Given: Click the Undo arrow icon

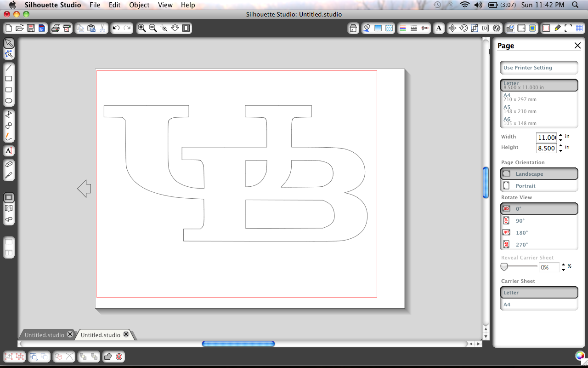Looking at the screenshot, I should [116, 28].
